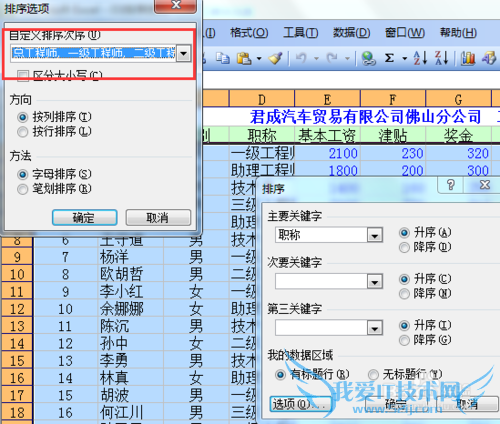
Task: Select 有标题行 radio button
Action: pyautogui.click(x=280, y=375)
